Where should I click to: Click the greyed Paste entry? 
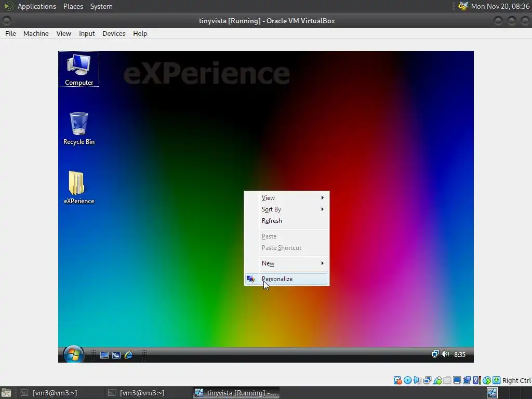click(x=287, y=236)
